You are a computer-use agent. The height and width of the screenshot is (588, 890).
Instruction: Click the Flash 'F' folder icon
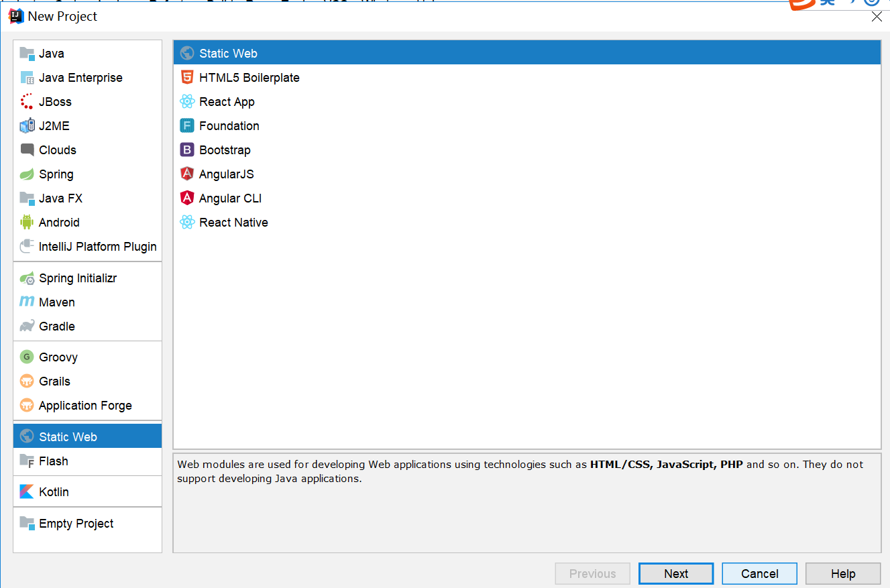tap(27, 461)
